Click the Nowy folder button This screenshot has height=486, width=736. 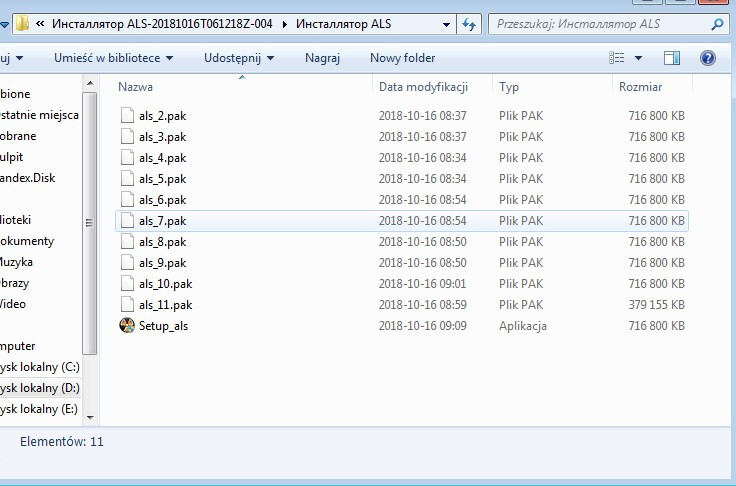pyautogui.click(x=402, y=58)
